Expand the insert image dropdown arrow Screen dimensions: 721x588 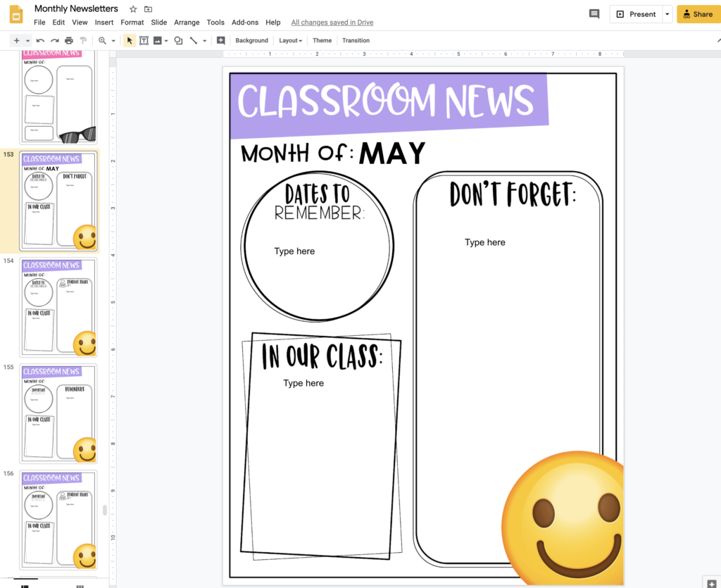tap(166, 41)
